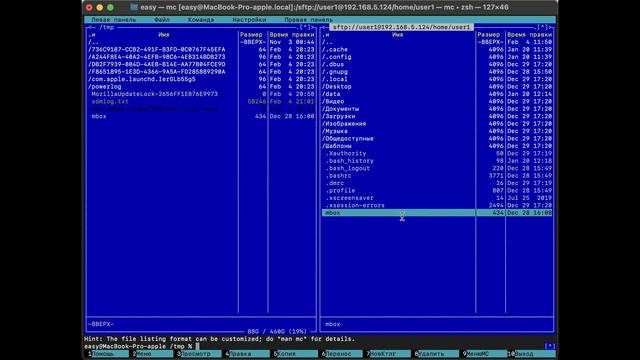
Task: Sort right panel by Имя column header
Action: [397, 35]
